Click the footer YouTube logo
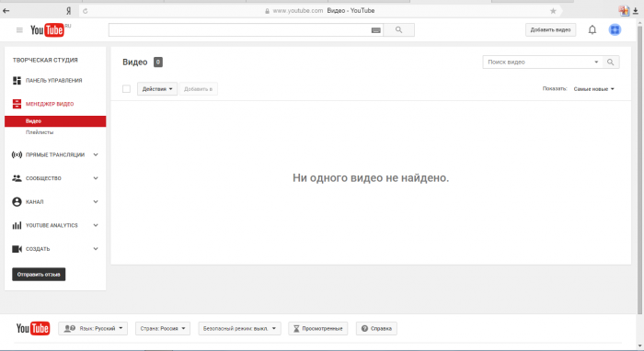 click(x=33, y=328)
